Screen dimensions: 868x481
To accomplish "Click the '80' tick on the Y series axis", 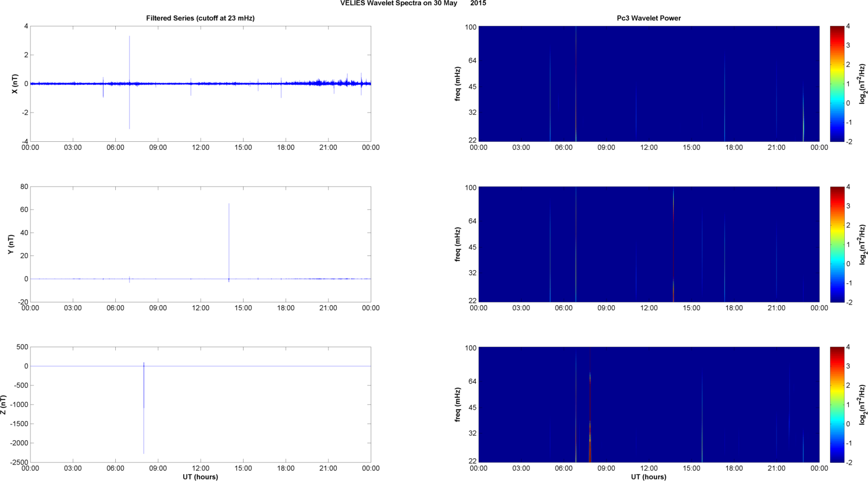I will tap(24, 187).
